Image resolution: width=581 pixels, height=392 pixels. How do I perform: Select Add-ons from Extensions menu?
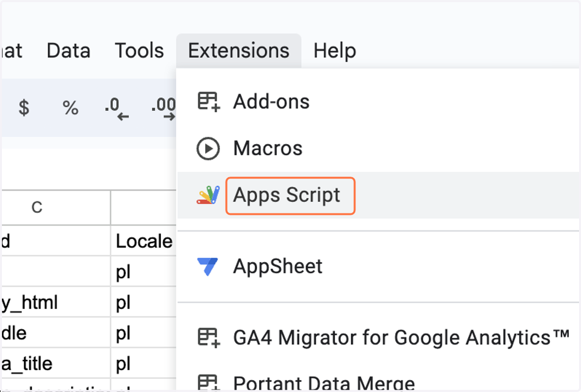pos(379,102)
